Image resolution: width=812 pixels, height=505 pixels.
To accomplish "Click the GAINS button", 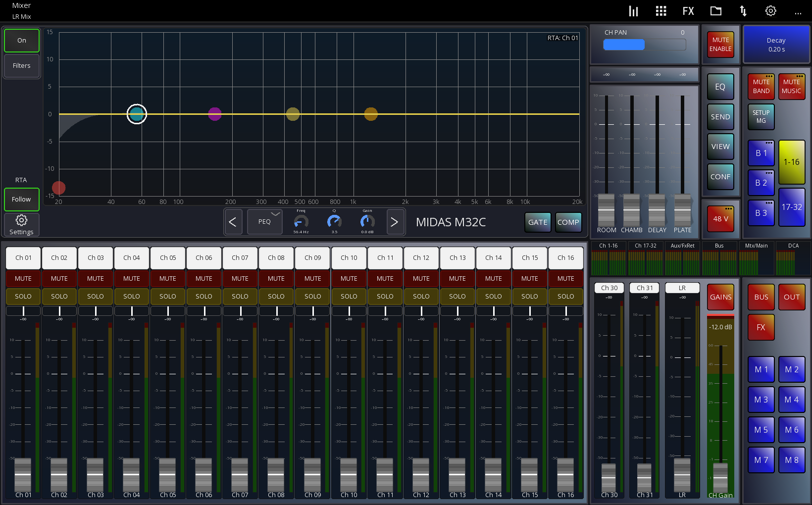I will pyautogui.click(x=720, y=297).
